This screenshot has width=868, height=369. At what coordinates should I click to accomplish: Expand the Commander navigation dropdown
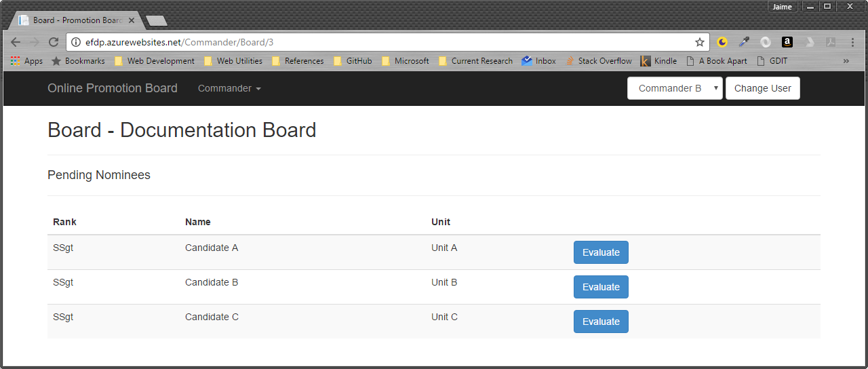[229, 88]
